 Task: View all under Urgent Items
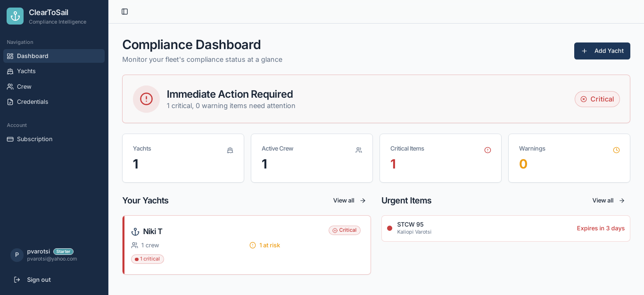click(x=608, y=201)
